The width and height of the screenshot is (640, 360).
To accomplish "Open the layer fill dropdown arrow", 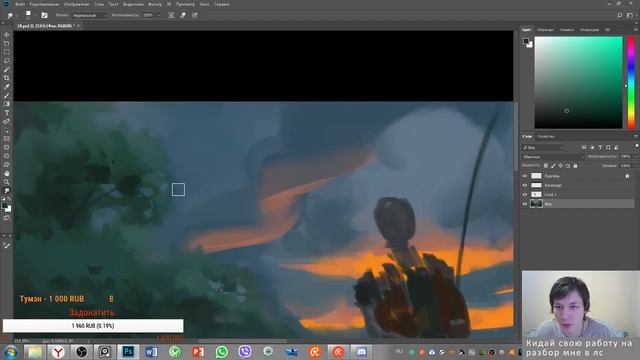I will [635, 166].
